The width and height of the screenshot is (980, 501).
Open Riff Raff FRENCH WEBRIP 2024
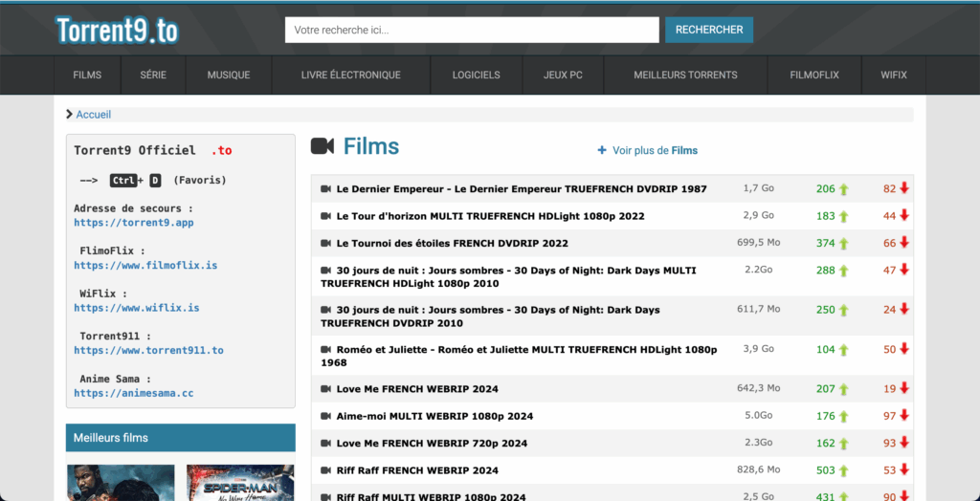click(417, 470)
